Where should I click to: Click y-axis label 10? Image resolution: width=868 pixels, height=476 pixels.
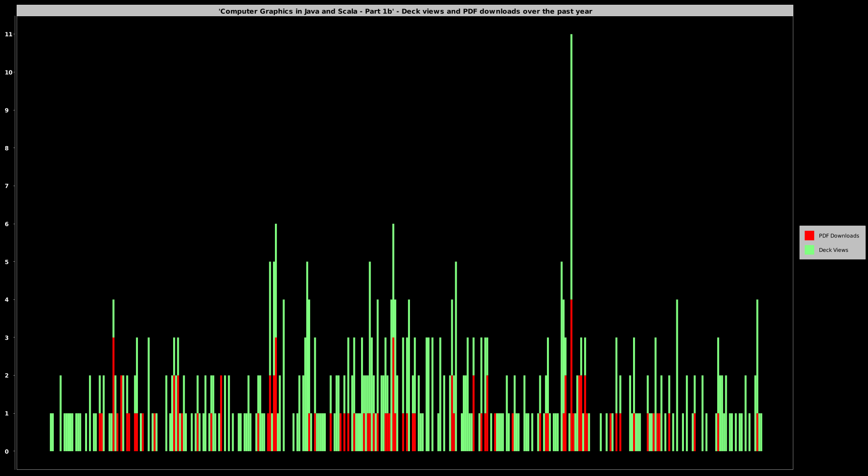[x=9, y=72]
